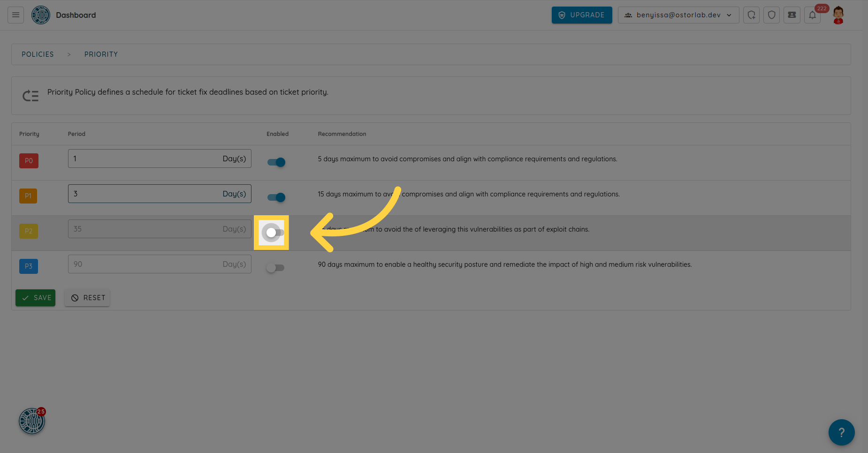Enable the P3 priority toggle
Screen dimensions: 868x453
[275, 268]
